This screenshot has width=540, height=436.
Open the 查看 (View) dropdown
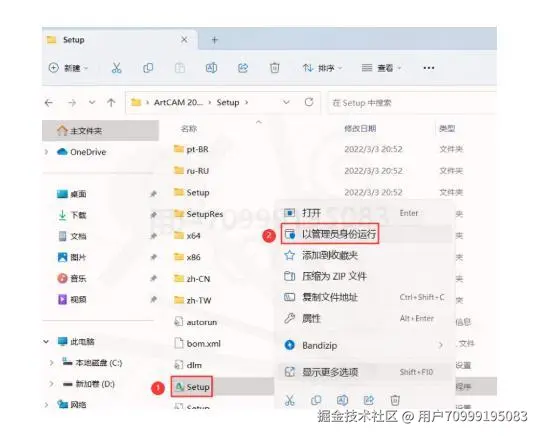(381, 68)
